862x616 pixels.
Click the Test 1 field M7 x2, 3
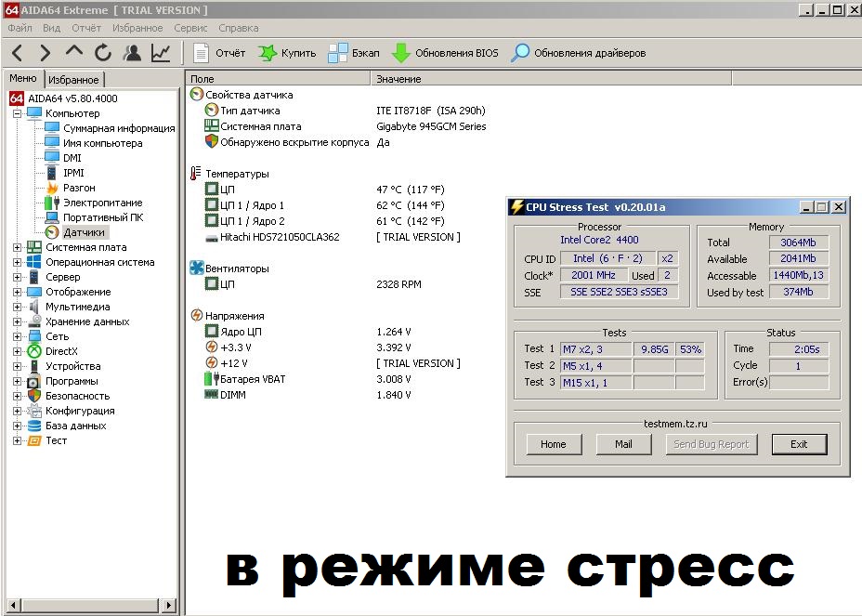(596, 349)
